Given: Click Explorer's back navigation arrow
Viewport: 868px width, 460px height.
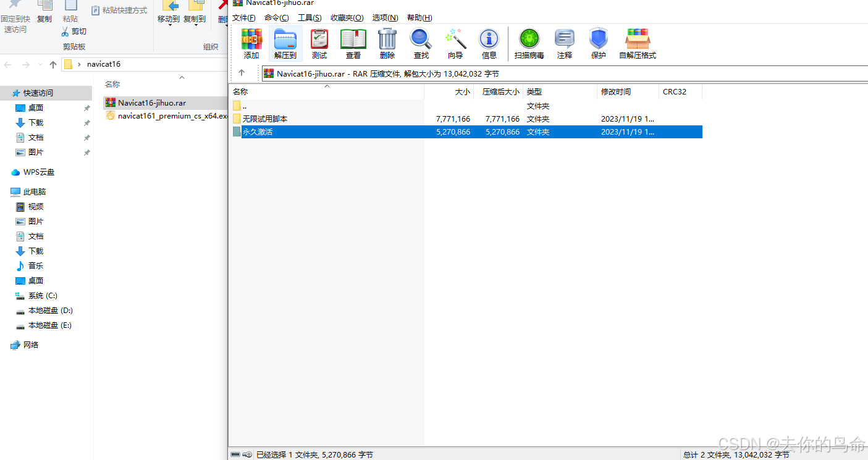Looking at the screenshot, I should (x=9, y=64).
